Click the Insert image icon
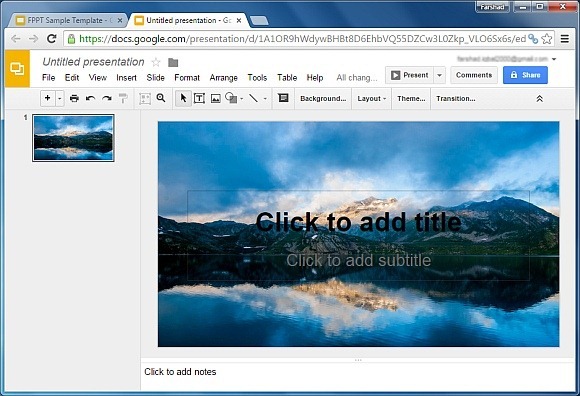Screen dimensions: 580x396 click(216, 98)
